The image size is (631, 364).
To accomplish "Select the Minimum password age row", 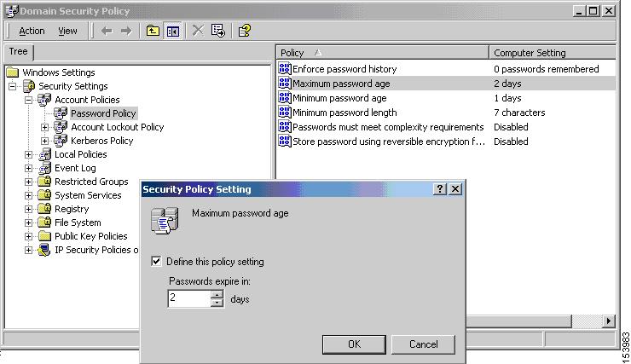I will click(x=446, y=98).
